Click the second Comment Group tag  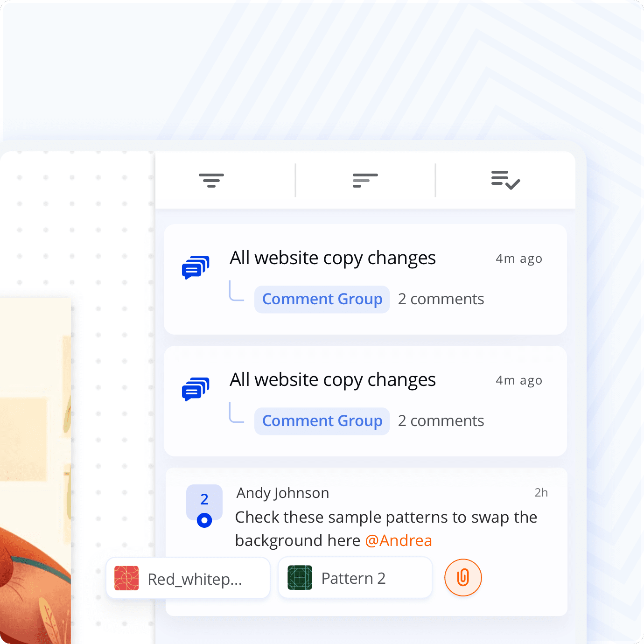pyautogui.click(x=322, y=421)
